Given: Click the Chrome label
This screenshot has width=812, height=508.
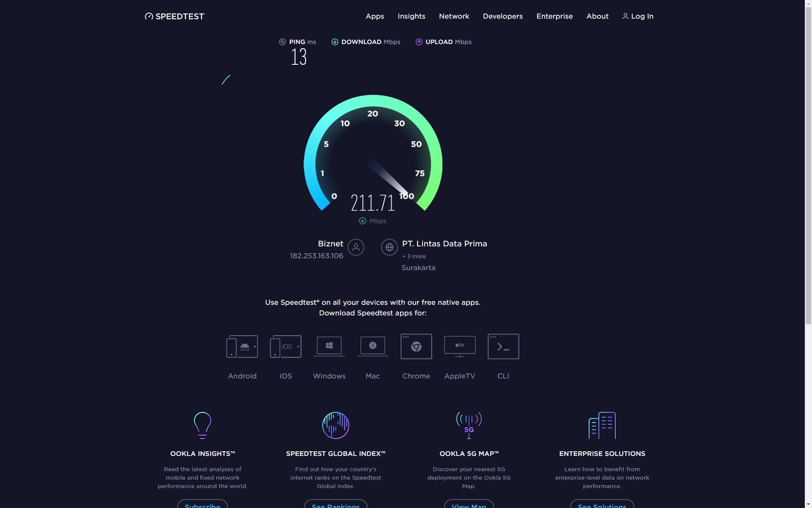Looking at the screenshot, I should pyautogui.click(x=416, y=376).
